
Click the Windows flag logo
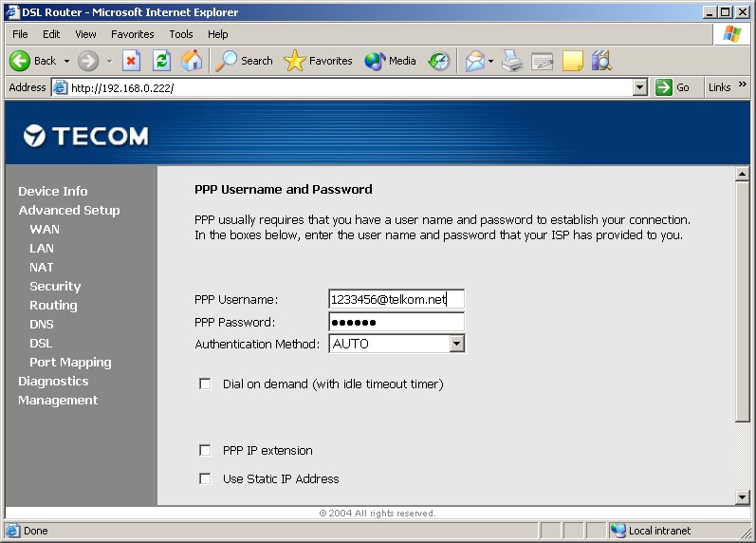point(731,34)
